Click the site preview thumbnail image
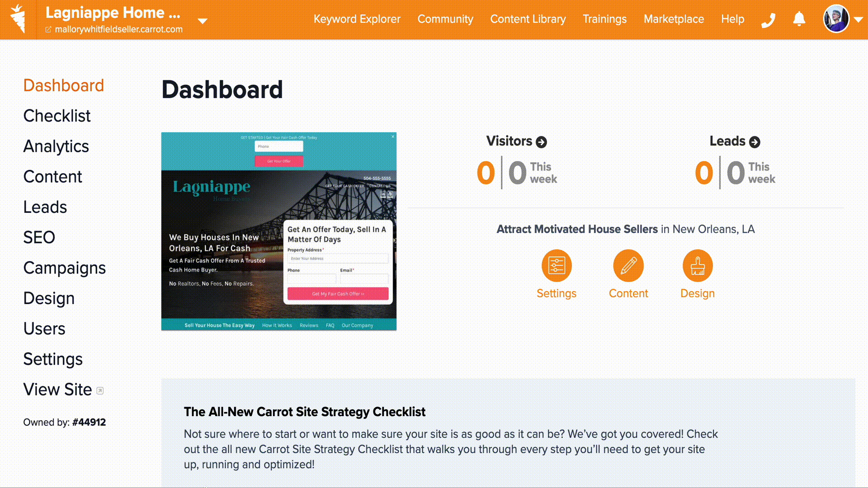 click(x=278, y=230)
